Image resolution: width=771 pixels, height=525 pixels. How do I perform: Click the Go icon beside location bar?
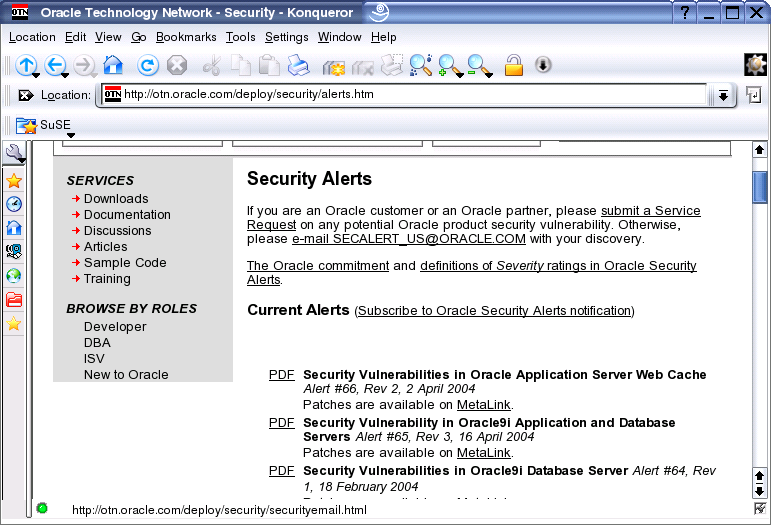753,94
